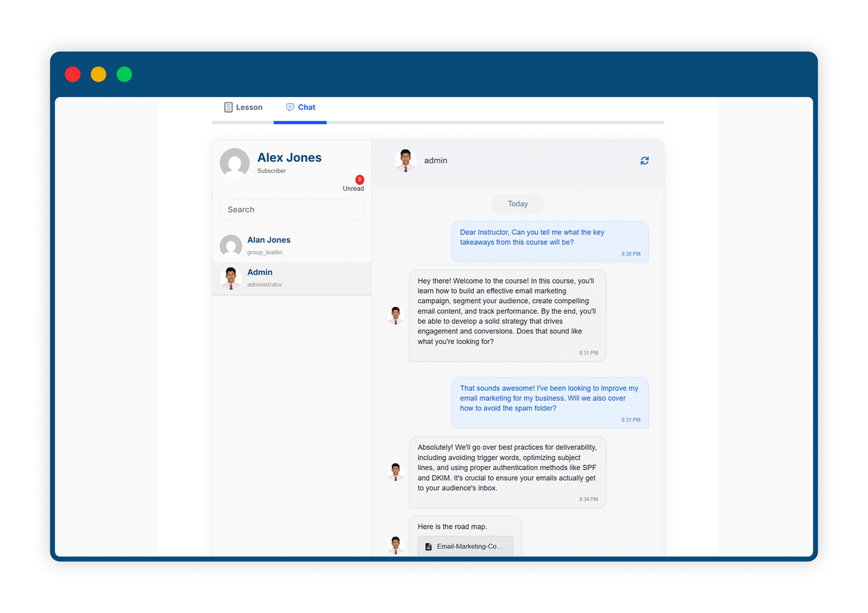Open the Lesson tab
Viewport: 868px width, 613px height.
point(243,107)
